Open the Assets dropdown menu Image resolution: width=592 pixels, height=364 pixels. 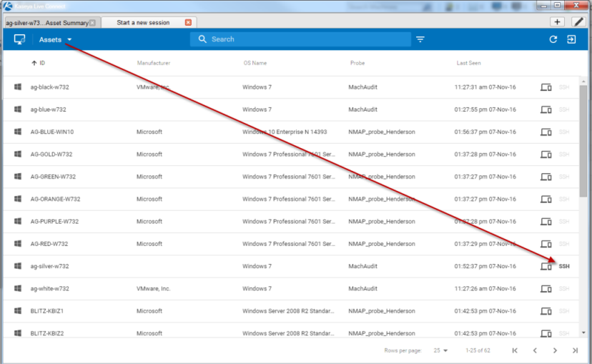tap(55, 39)
